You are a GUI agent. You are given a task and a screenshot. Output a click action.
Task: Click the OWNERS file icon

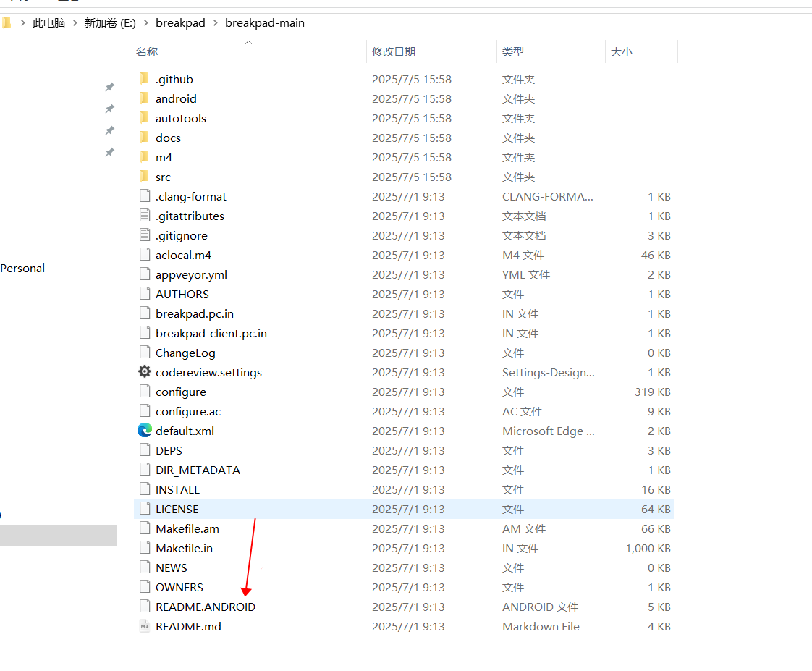pyautogui.click(x=145, y=587)
